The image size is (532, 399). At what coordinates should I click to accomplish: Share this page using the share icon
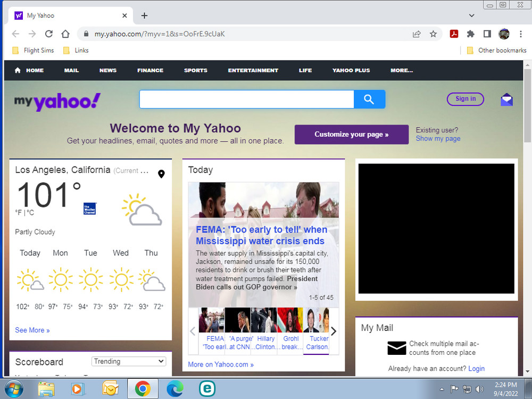[417, 34]
